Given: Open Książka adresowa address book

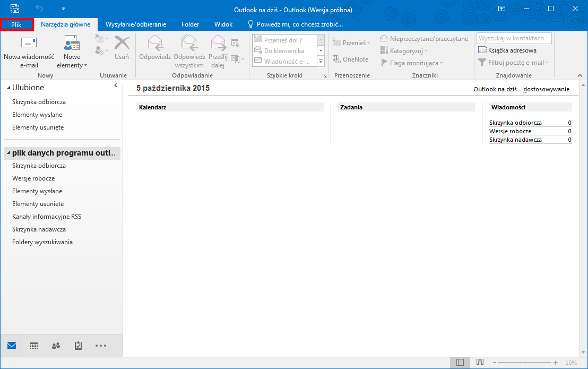Looking at the screenshot, I should (507, 50).
